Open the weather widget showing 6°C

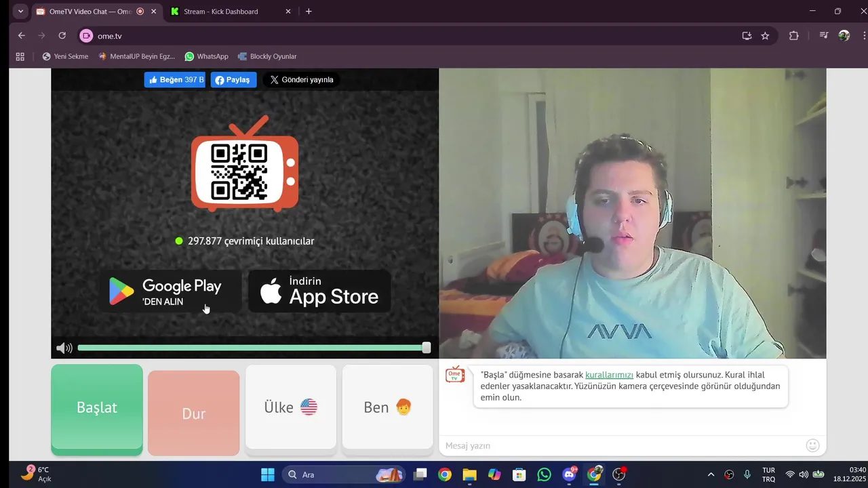tap(35, 474)
